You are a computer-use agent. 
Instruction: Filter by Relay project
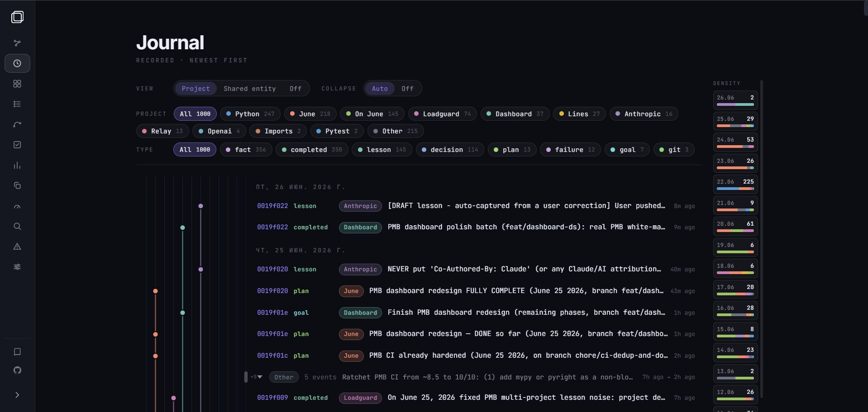(162, 131)
